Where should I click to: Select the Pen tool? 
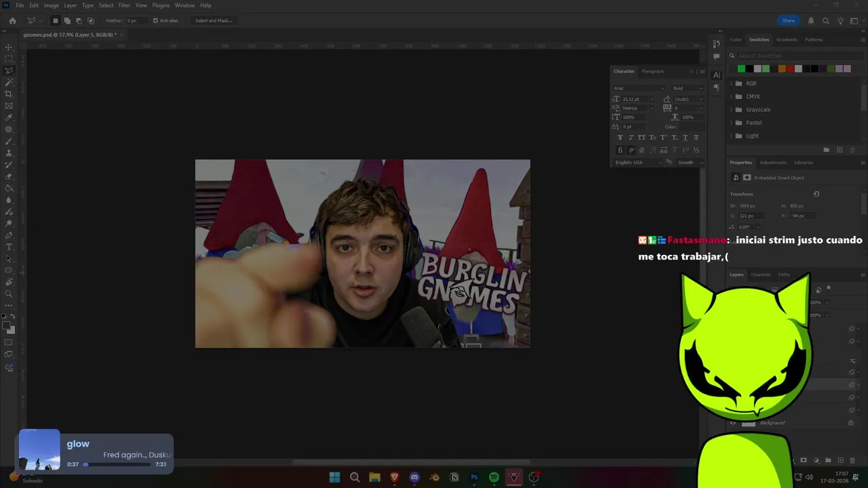[x=9, y=235]
